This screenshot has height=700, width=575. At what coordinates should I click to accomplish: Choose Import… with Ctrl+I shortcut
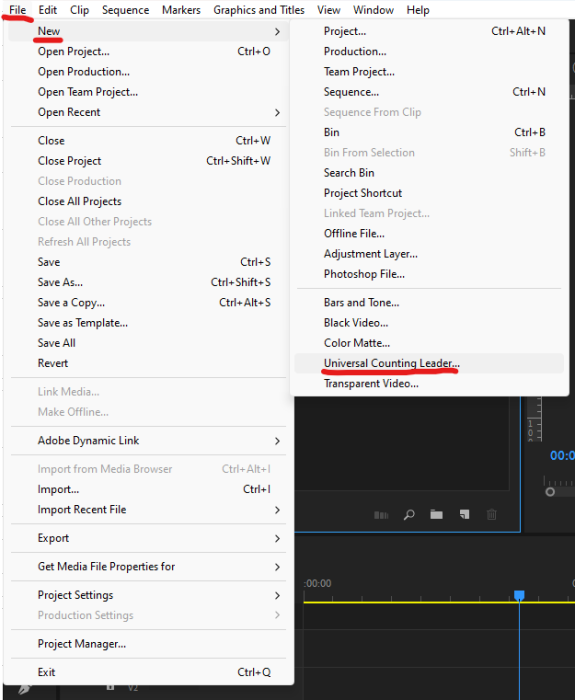pos(148,489)
